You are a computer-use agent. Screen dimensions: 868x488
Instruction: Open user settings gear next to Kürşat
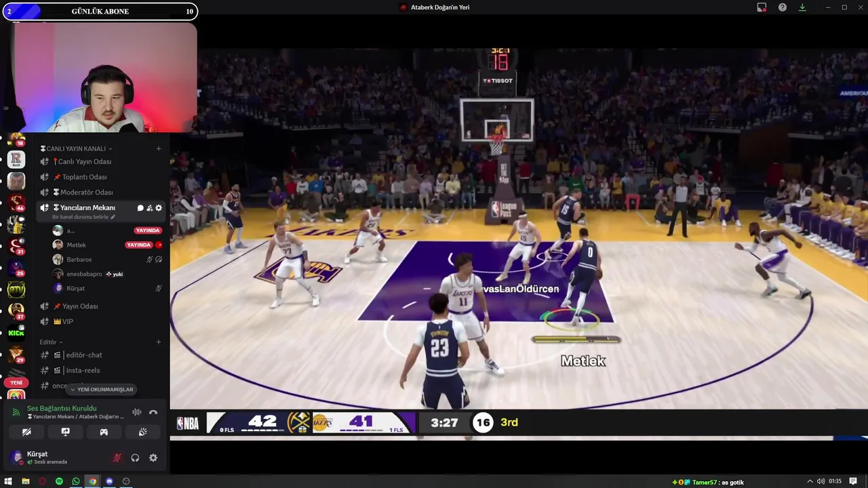(153, 458)
